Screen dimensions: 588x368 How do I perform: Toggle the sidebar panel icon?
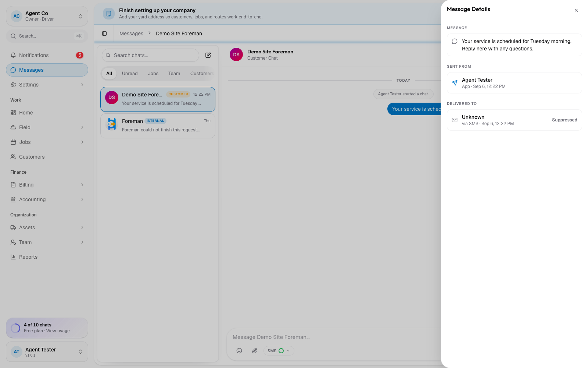point(104,33)
